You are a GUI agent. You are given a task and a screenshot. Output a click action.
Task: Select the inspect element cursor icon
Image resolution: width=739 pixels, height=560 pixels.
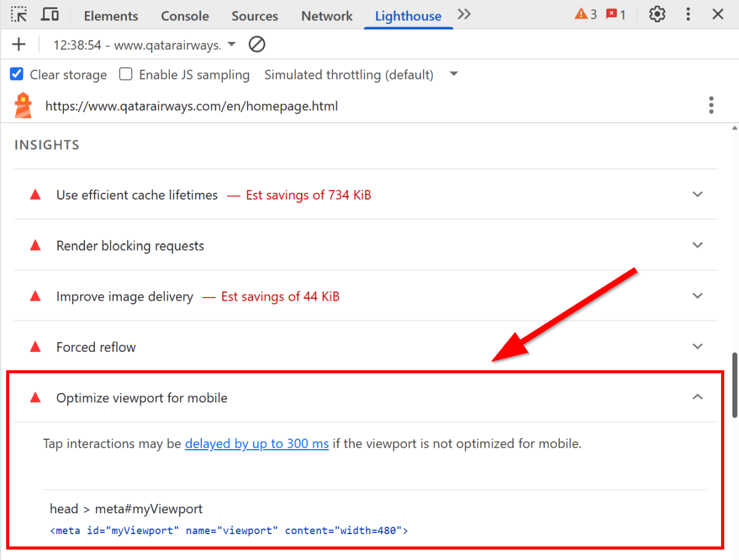tap(18, 14)
